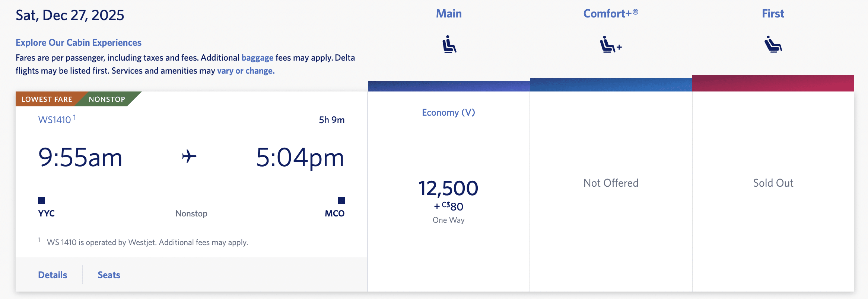
Task: Click the YYC origin route marker
Action: (42, 200)
